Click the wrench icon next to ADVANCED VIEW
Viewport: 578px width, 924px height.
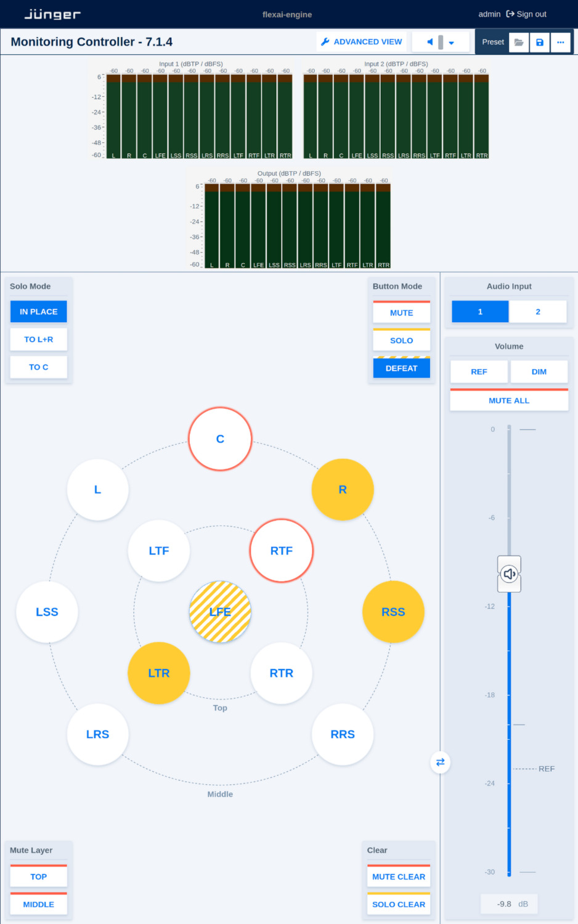click(x=325, y=42)
